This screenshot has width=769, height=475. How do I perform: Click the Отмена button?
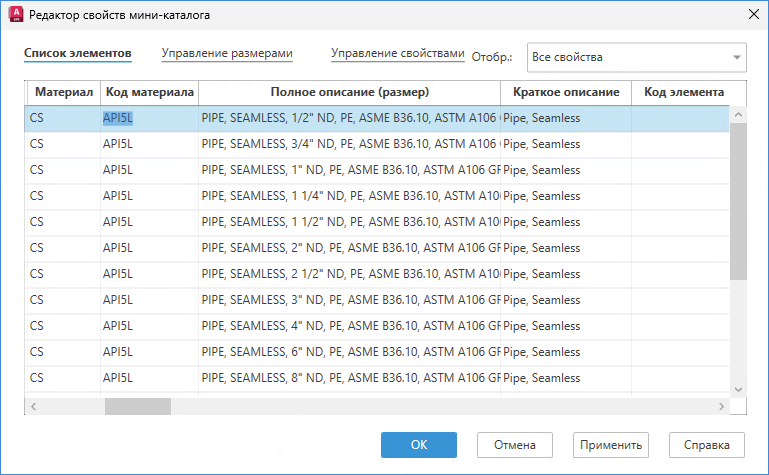[515, 445]
